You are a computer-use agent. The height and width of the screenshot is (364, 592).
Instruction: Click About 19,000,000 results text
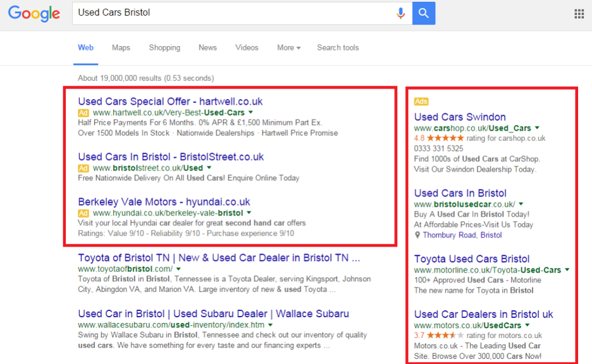[145, 78]
